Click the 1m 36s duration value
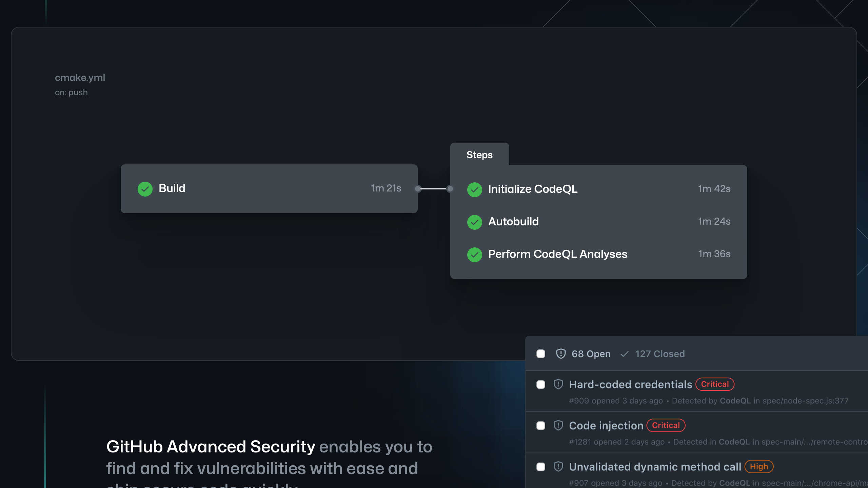Image resolution: width=868 pixels, height=488 pixels. click(714, 254)
